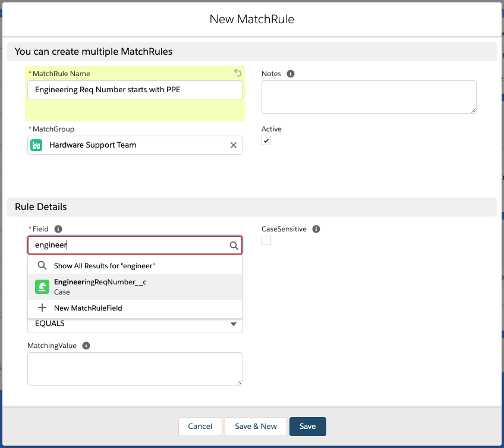
Task: Click magnifier icon beside Show All Results
Action: click(x=42, y=265)
